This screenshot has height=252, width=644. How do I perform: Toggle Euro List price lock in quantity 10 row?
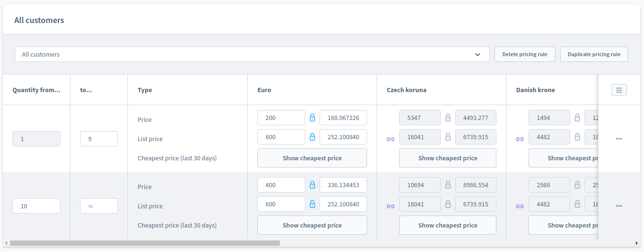[312, 204]
